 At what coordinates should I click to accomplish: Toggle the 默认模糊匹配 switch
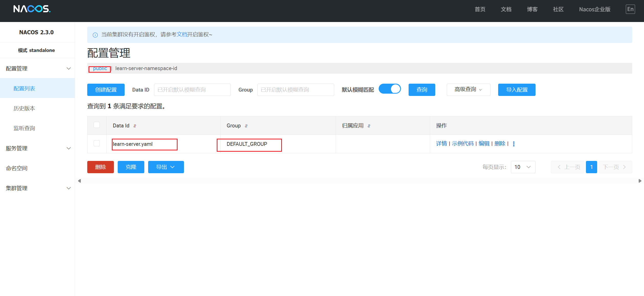390,89
